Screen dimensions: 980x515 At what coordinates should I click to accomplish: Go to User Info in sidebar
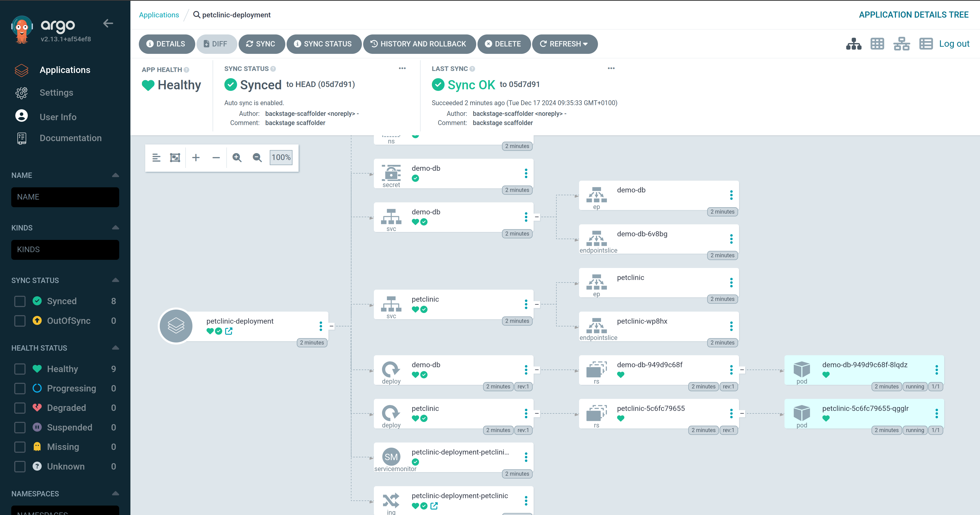[58, 117]
